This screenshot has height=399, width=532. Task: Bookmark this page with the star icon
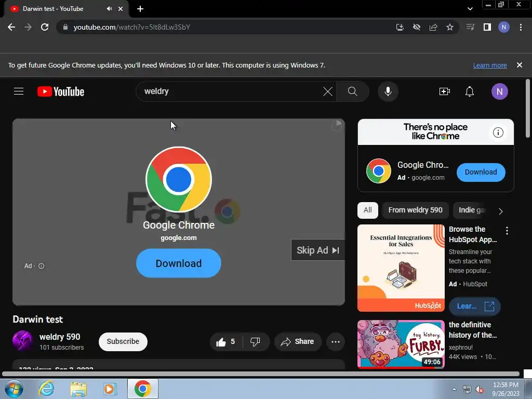[450, 27]
